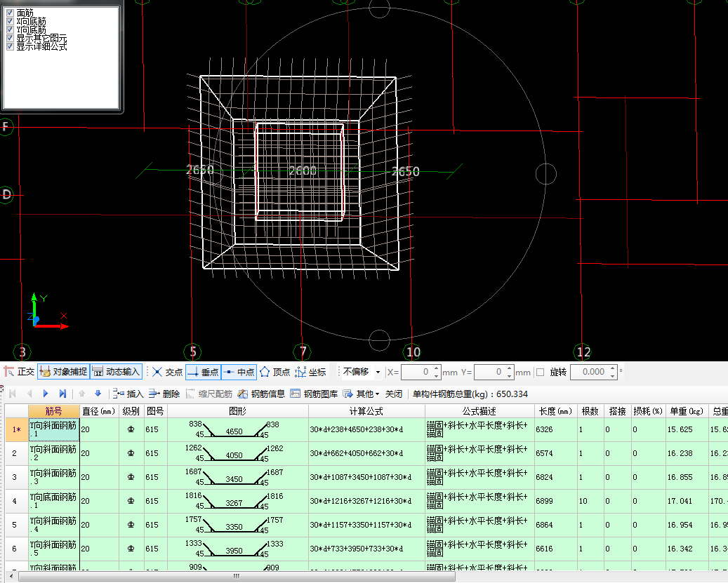Screen dimensions: 728x583
Task: Select row 1* header in table
Action: [17, 429]
